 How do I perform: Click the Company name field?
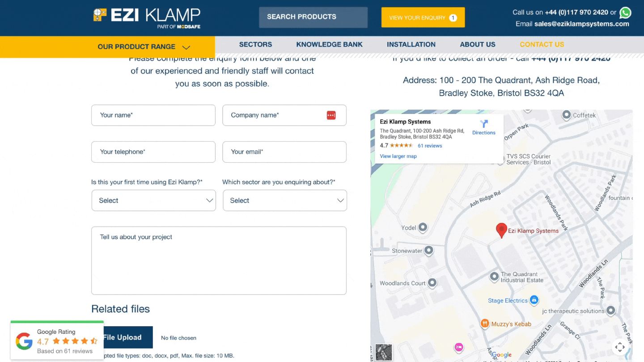[x=284, y=115]
